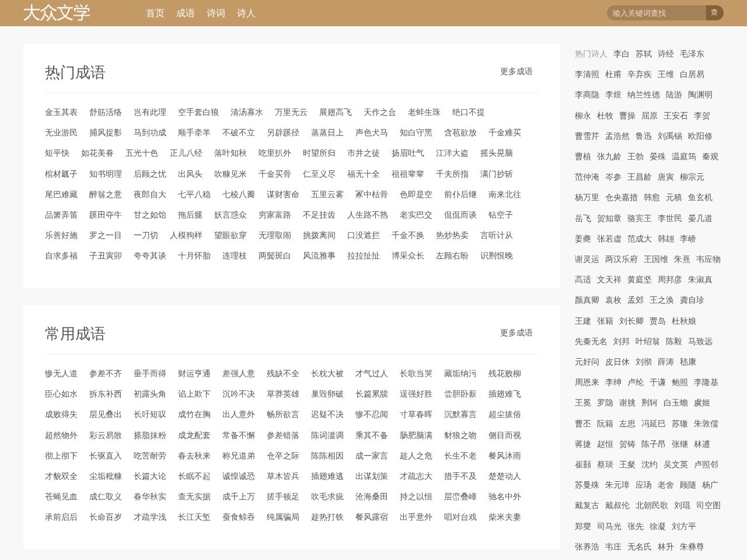Open the idiom 沧海桑田
This screenshot has width=747, height=560.
click(x=372, y=496)
